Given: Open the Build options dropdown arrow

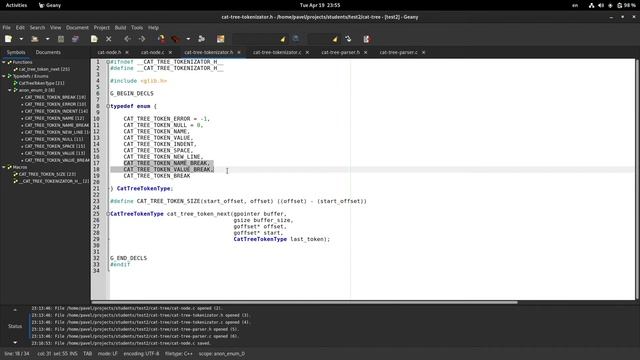Looking at the screenshot, I should click(x=188, y=39).
